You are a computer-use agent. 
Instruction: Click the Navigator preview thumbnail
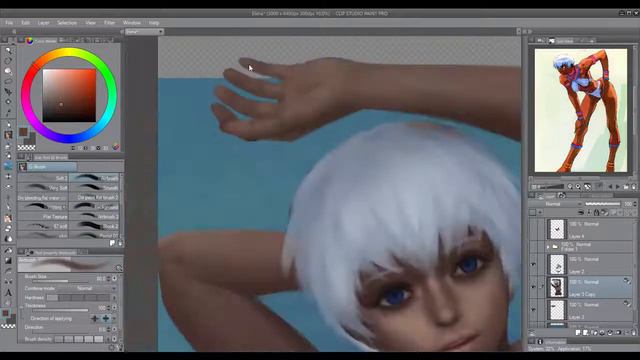pos(581,110)
